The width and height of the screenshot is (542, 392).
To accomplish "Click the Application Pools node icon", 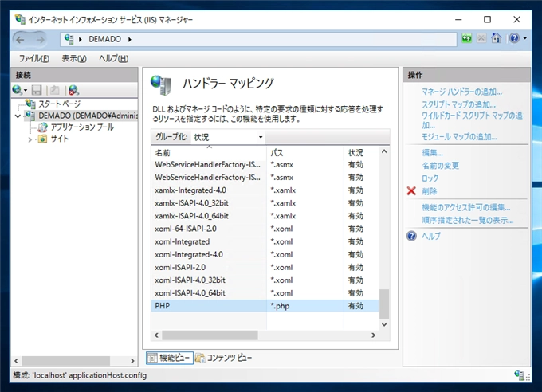I will click(42, 127).
